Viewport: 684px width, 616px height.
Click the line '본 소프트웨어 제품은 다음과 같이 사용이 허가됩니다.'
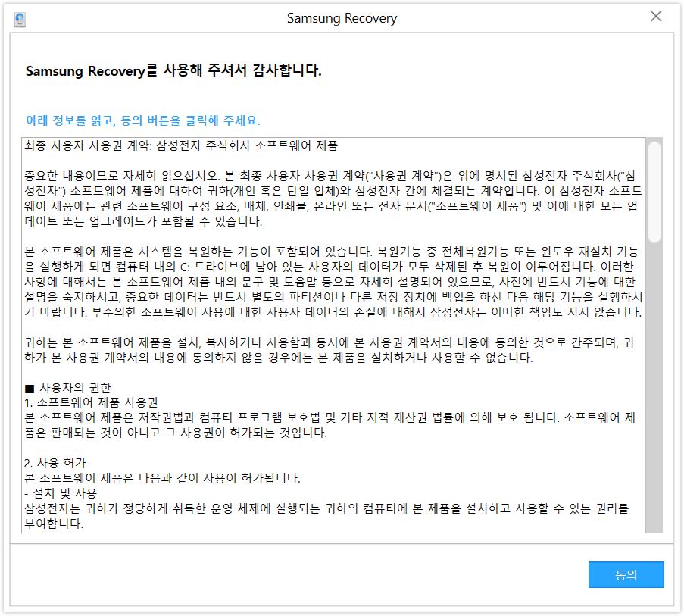[162, 478]
